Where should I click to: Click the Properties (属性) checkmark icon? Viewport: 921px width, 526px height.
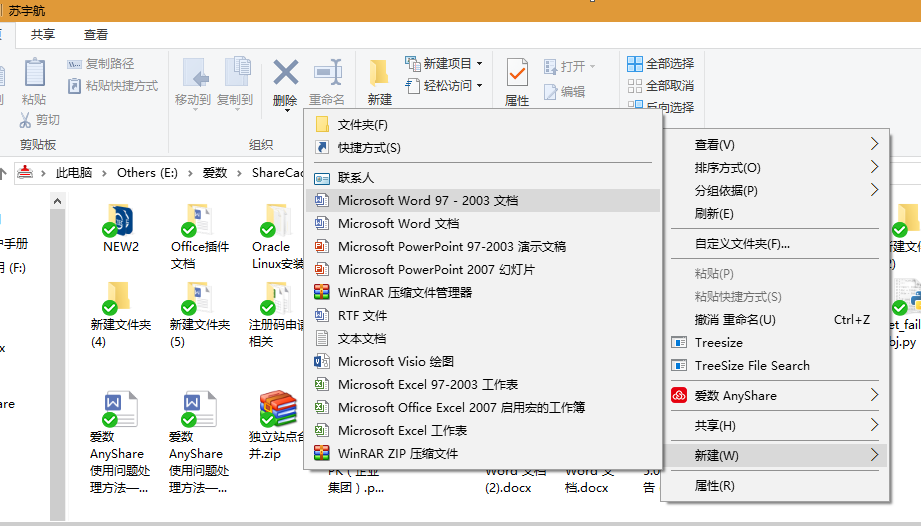tap(517, 73)
